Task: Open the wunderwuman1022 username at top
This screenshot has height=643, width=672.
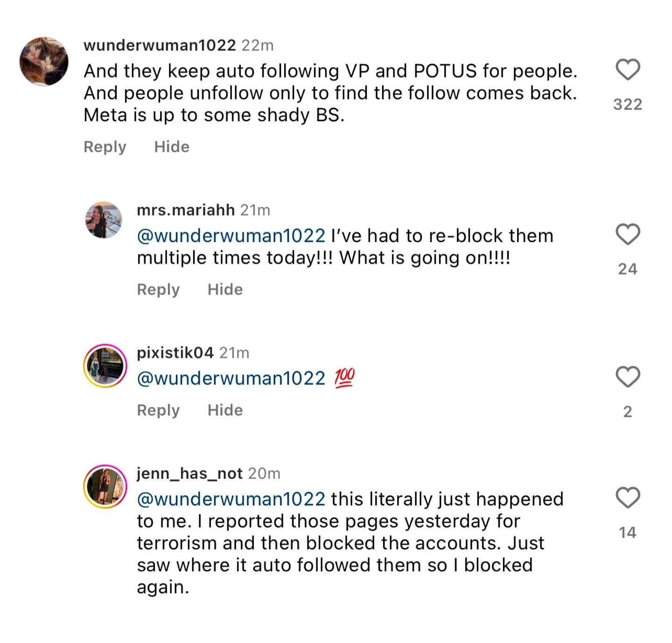Action: [160, 45]
